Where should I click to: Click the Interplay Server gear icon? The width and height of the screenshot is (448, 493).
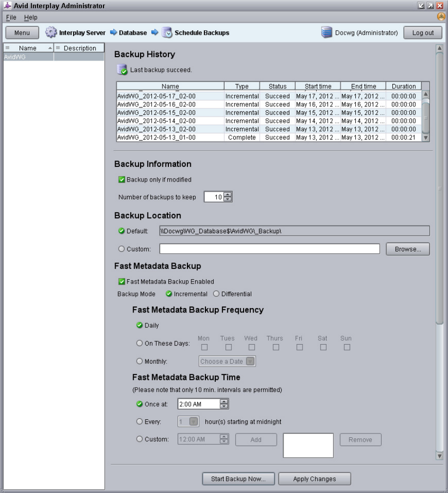[51, 32]
